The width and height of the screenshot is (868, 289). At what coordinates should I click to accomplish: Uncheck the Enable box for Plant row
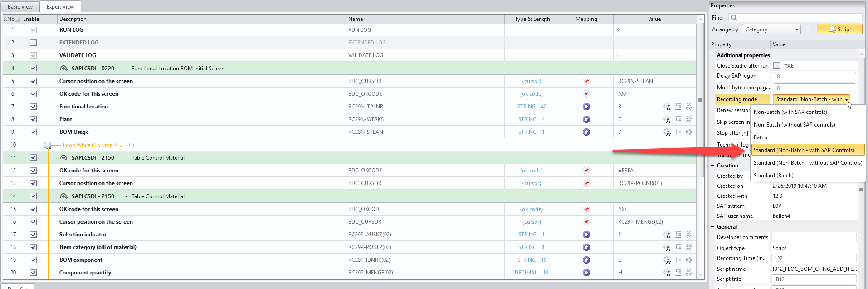coord(33,119)
